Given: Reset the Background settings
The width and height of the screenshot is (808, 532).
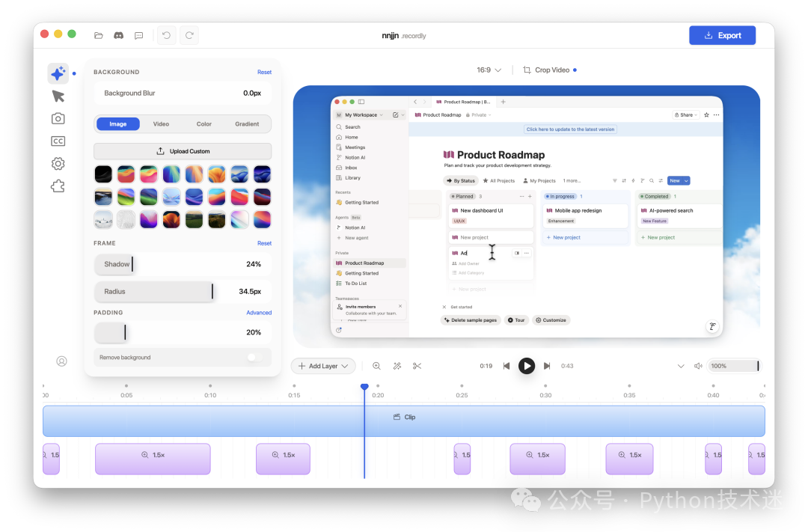Looking at the screenshot, I should pos(264,72).
